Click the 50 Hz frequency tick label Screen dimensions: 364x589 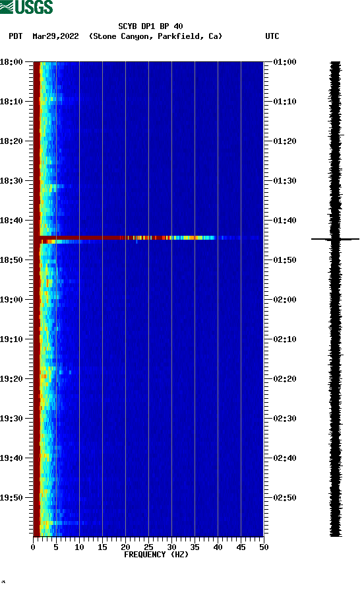click(x=264, y=547)
